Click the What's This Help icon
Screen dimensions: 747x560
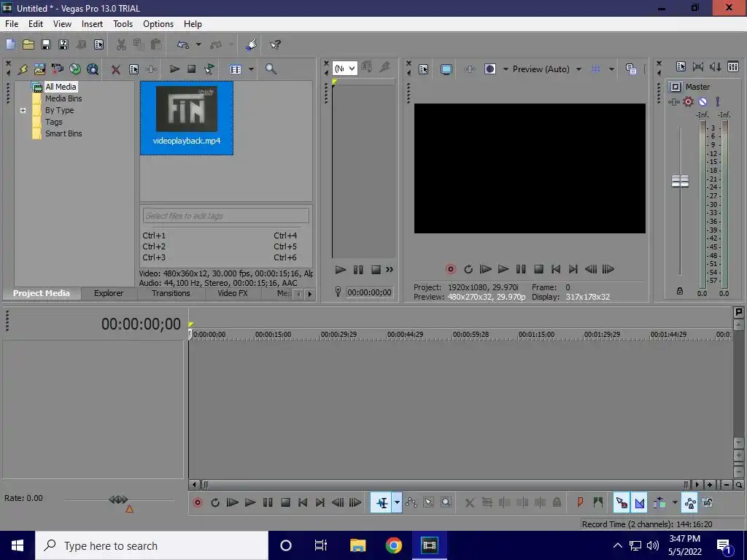click(275, 44)
